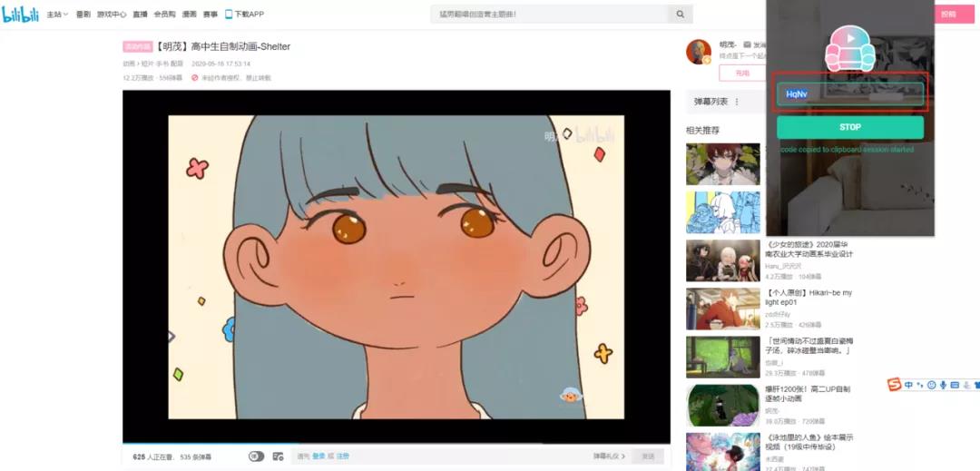Open the 《泳池里的人鱼》 video thumbnail

(723, 452)
